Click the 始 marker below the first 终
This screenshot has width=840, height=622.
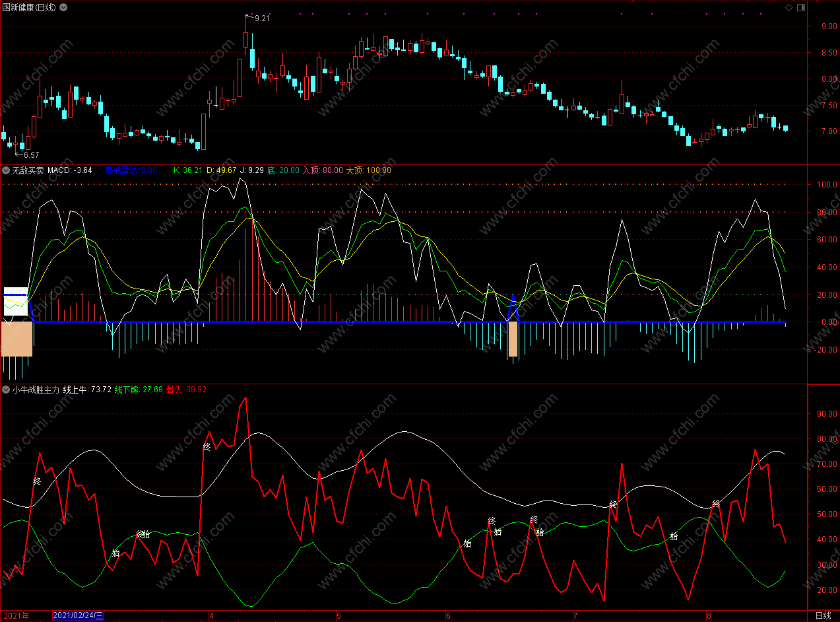pos(115,553)
